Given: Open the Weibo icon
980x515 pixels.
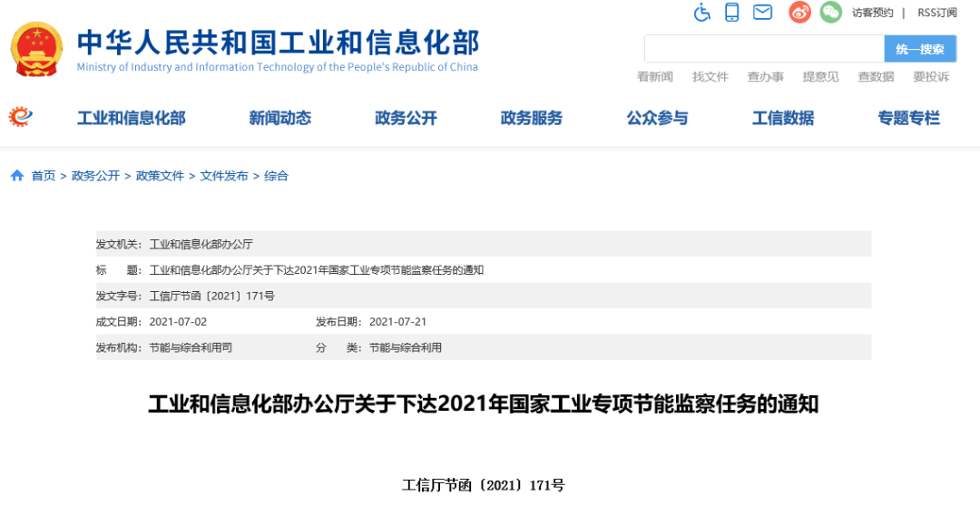Looking at the screenshot, I should coord(799,12).
